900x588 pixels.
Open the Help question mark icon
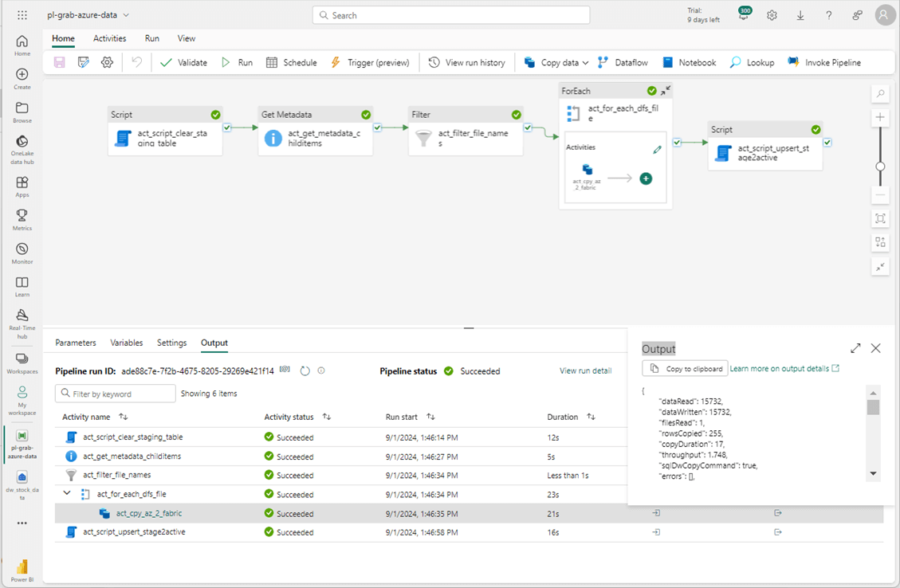click(829, 15)
